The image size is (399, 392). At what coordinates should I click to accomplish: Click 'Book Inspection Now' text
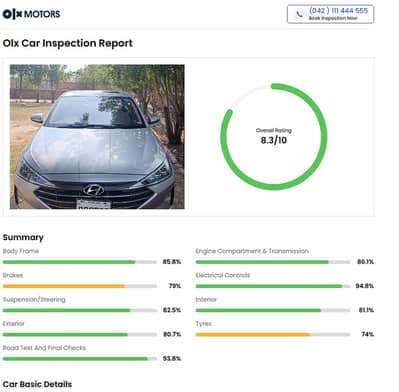click(x=333, y=18)
